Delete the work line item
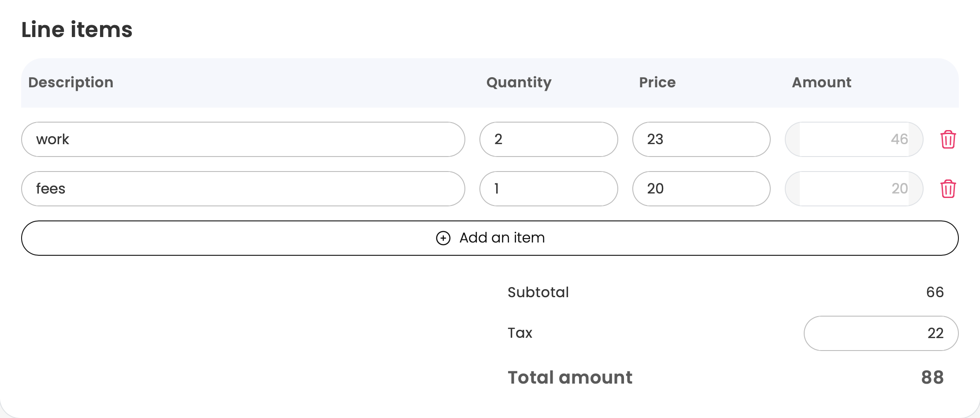 coord(948,140)
